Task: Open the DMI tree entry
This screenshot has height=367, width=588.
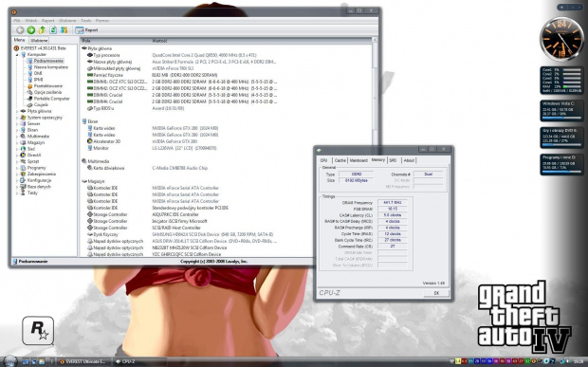Action: (x=38, y=73)
